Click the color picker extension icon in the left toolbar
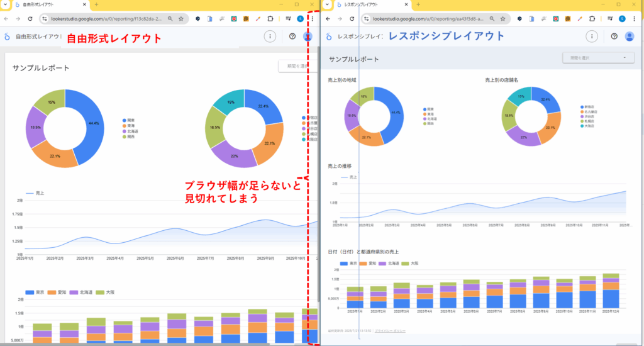 click(x=258, y=19)
